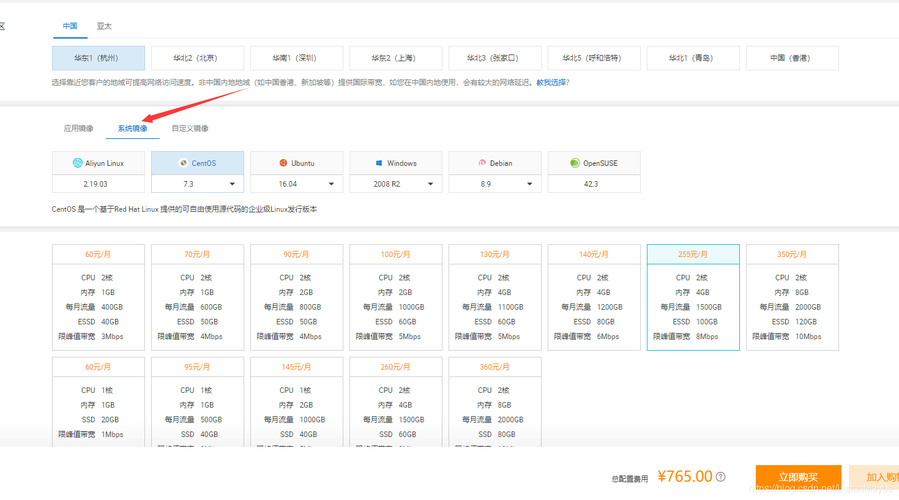Choose the 255元/月 plan card

(x=693, y=297)
